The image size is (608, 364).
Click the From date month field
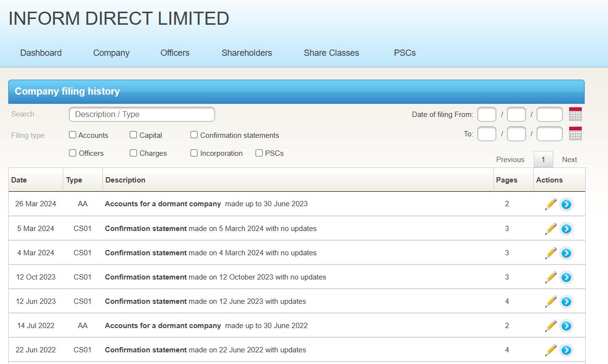pyautogui.click(x=516, y=115)
